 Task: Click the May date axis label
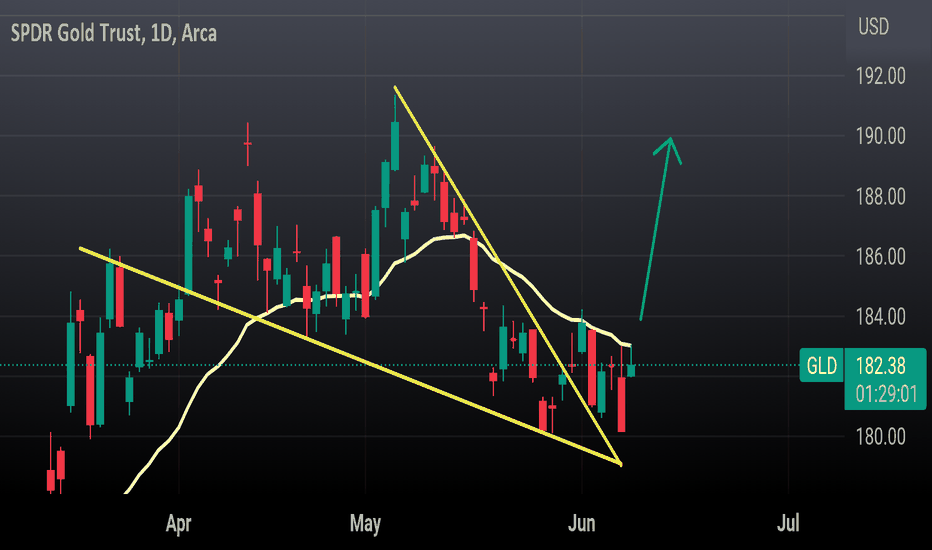point(365,523)
